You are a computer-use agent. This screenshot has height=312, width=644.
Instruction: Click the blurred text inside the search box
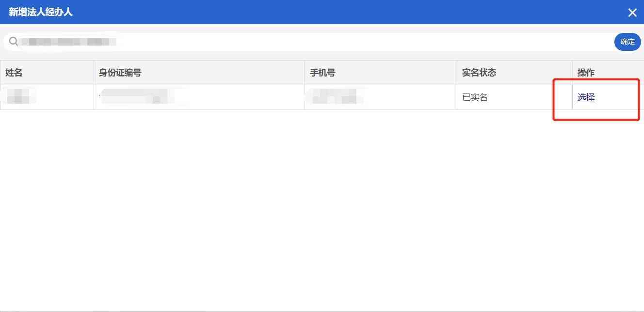(68, 42)
